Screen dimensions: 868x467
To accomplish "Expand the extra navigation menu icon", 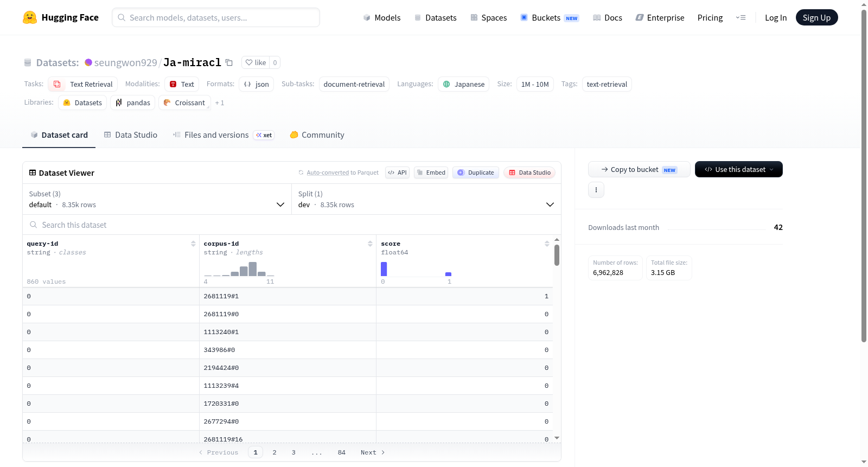I will (741, 17).
